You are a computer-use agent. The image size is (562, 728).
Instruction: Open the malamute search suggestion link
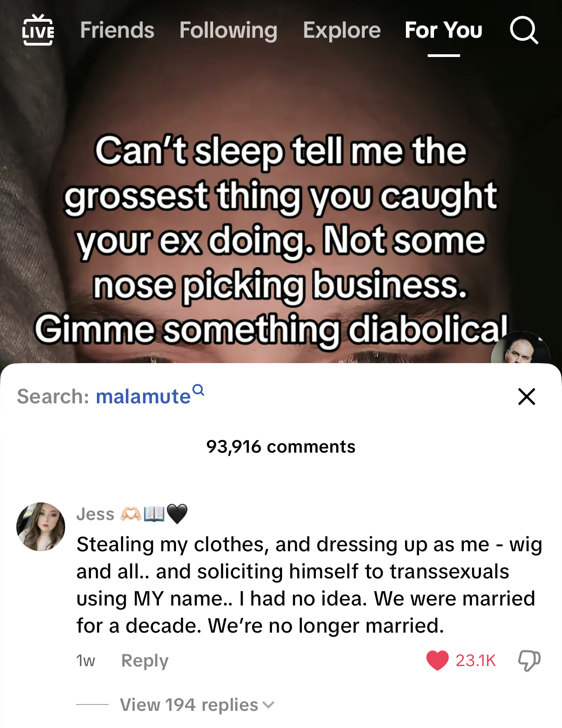pos(143,397)
